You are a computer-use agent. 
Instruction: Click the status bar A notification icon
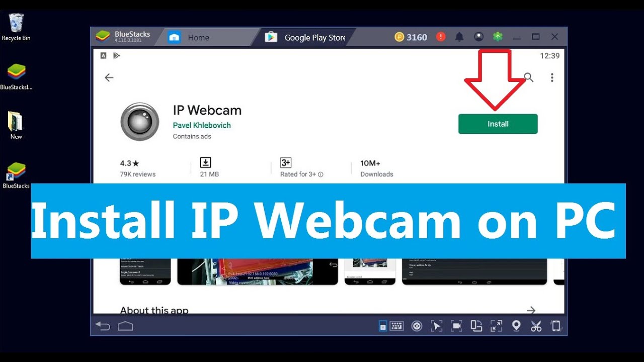tap(104, 55)
